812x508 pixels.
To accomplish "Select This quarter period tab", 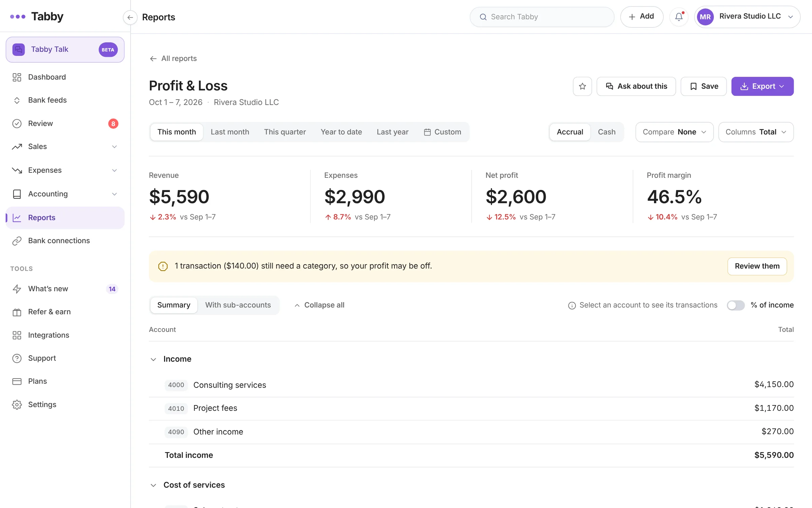I will coord(285,132).
